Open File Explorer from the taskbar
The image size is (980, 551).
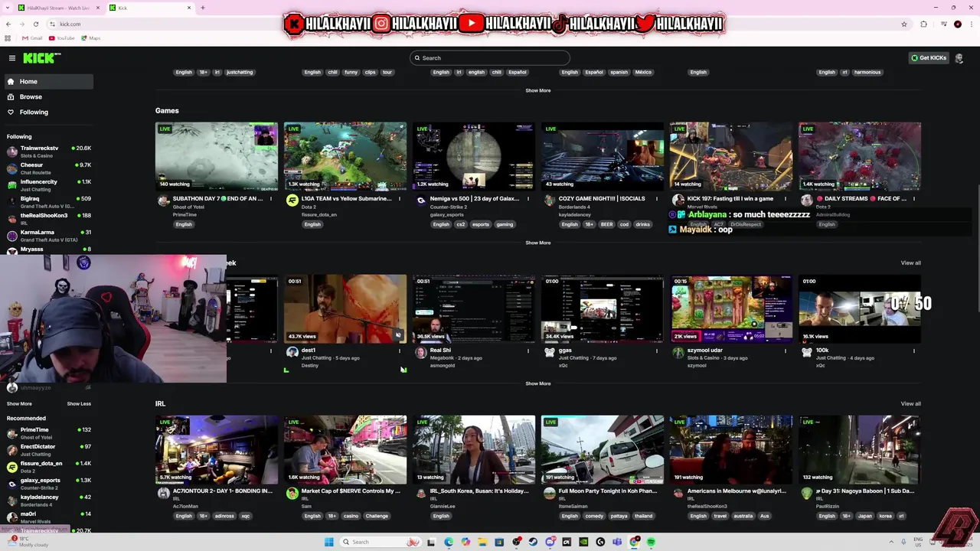(x=482, y=542)
